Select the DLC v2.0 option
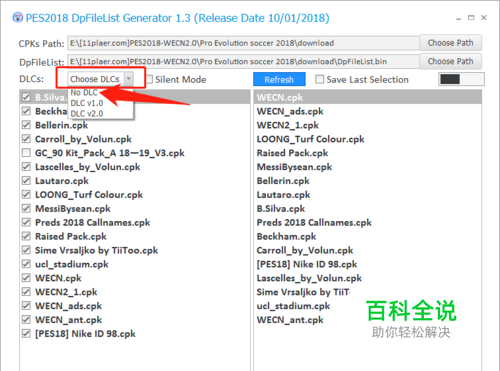Image resolution: width=500 pixels, height=371 pixels. (87, 114)
